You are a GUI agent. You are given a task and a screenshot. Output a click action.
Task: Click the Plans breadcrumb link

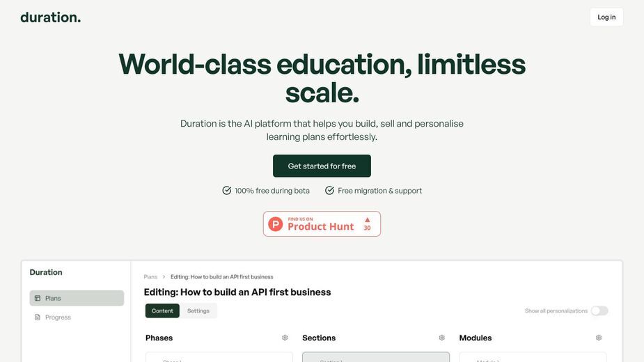[150, 277]
